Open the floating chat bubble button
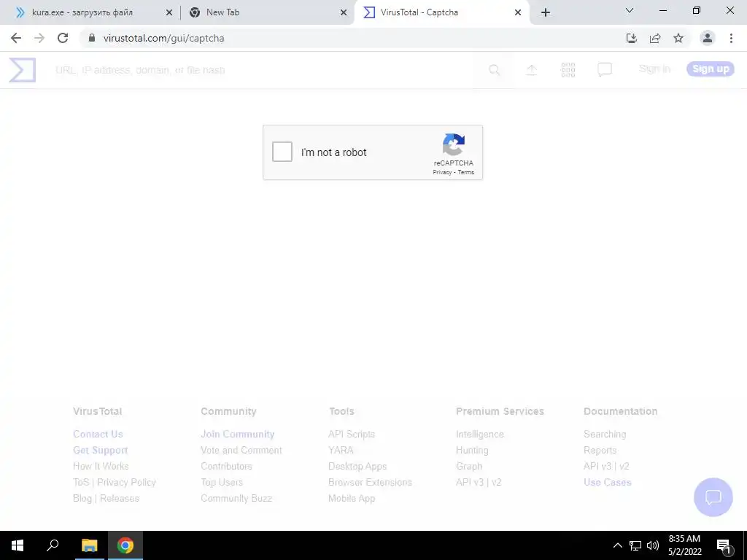Viewport: 747px width, 560px height. pyautogui.click(x=713, y=497)
